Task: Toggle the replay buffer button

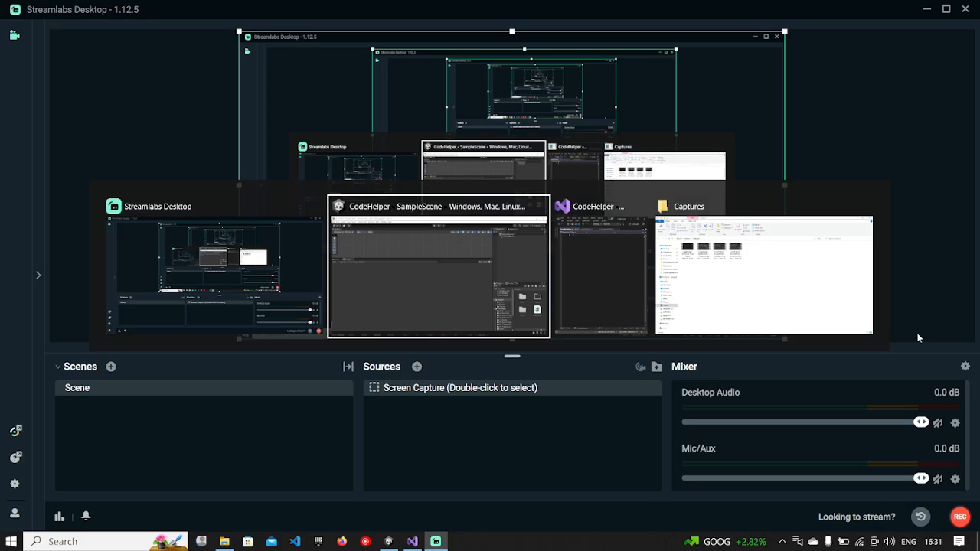Action: click(x=920, y=517)
